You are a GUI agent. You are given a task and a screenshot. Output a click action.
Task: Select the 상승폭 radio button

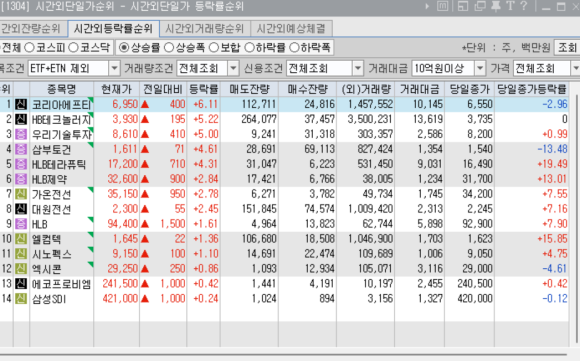(169, 47)
